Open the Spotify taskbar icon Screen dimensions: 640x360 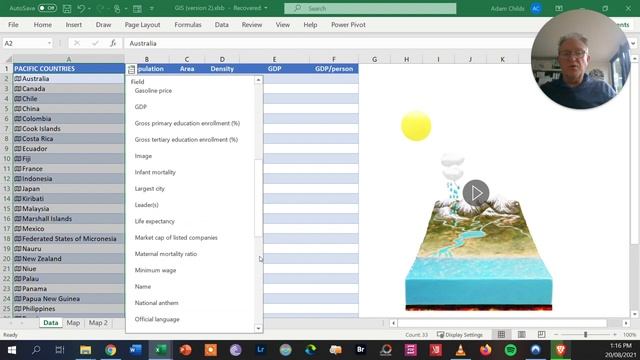(x=511, y=350)
